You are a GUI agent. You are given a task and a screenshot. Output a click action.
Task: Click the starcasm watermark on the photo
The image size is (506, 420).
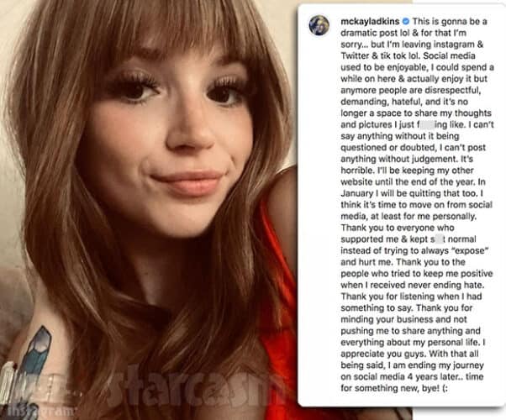point(191,389)
